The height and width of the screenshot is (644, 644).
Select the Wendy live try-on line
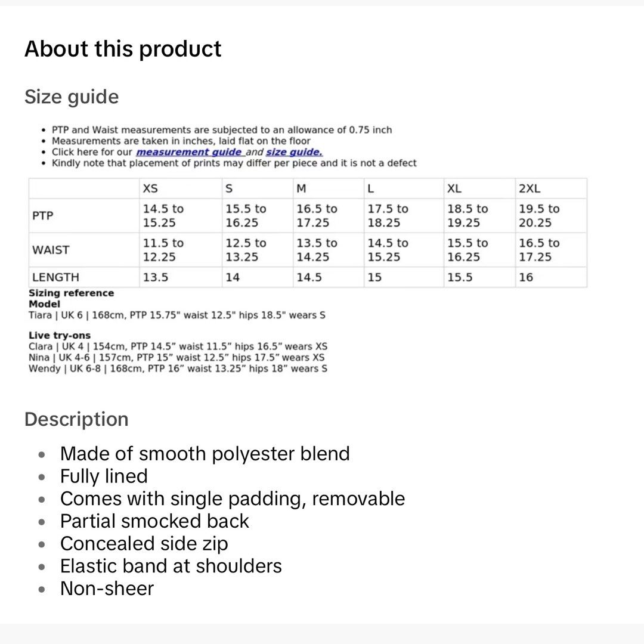click(x=178, y=369)
